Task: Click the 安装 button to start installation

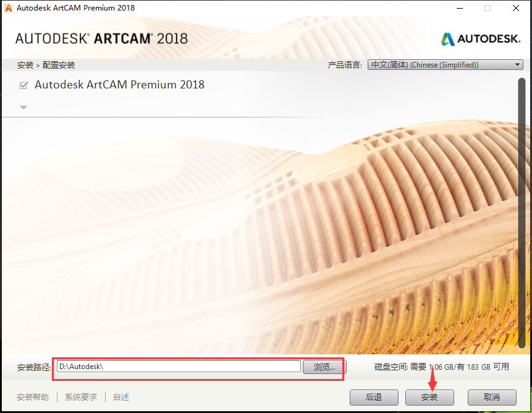Action: pyautogui.click(x=429, y=398)
